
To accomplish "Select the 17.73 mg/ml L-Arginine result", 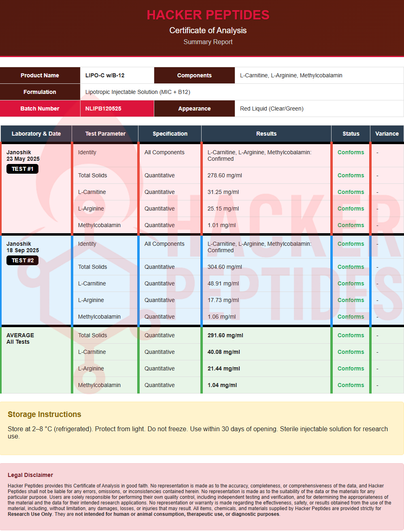I will 223,300.
